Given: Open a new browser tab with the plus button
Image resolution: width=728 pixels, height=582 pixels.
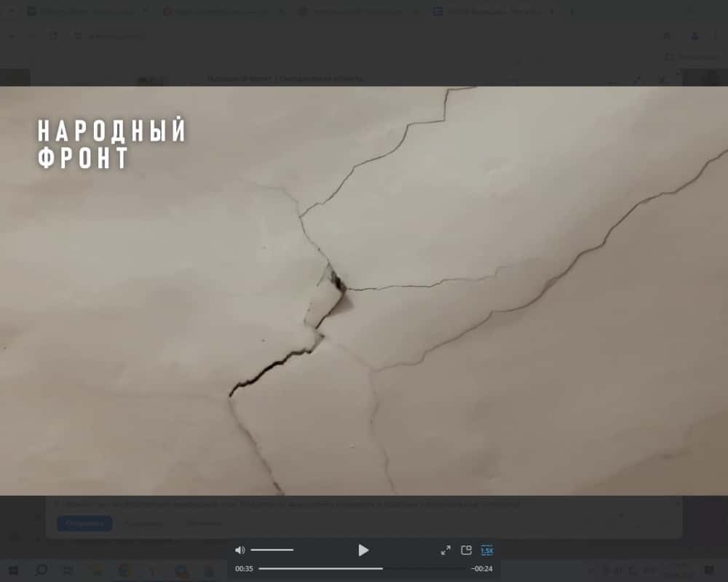Looking at the screenshot, I should 571,12.
